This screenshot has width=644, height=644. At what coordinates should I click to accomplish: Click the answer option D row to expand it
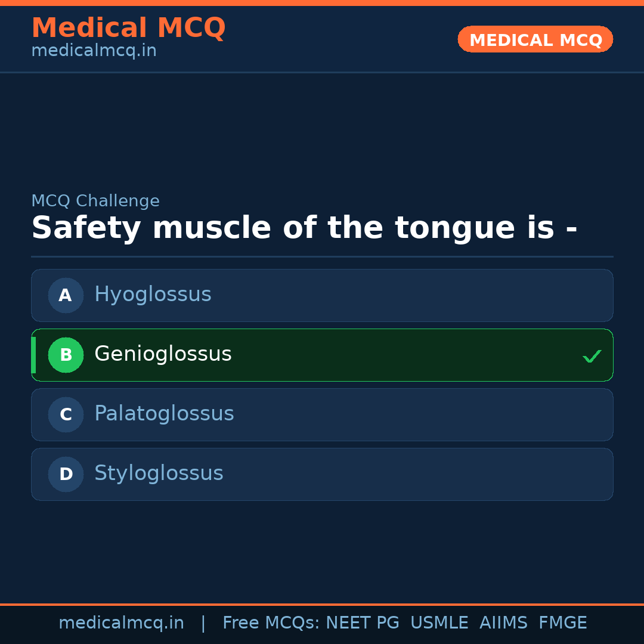(x=322, y=474)
